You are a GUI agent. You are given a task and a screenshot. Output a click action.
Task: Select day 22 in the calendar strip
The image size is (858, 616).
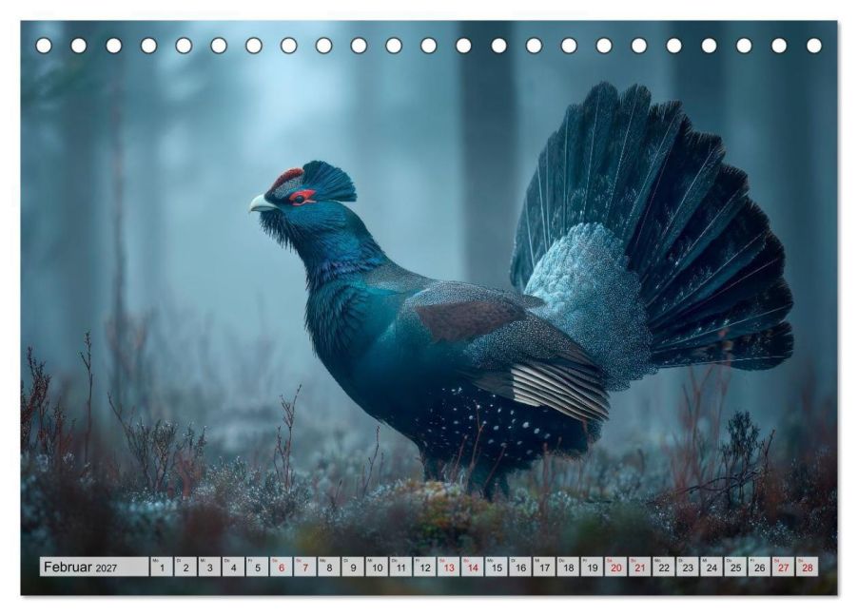pyautogui.click(x=664, y=567)
